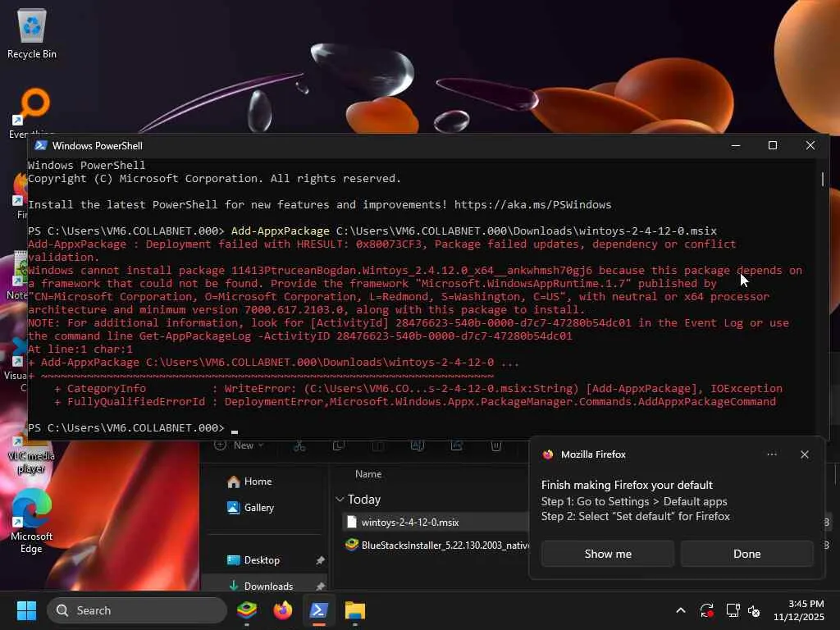
Task: Click Done in Firefox notification
Action: 746,554
